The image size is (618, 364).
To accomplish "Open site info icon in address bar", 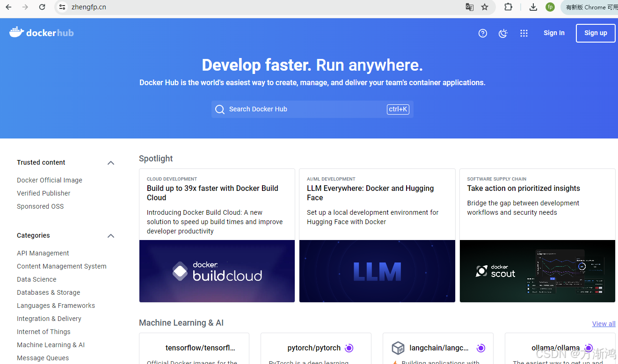I will coord(62,7).
